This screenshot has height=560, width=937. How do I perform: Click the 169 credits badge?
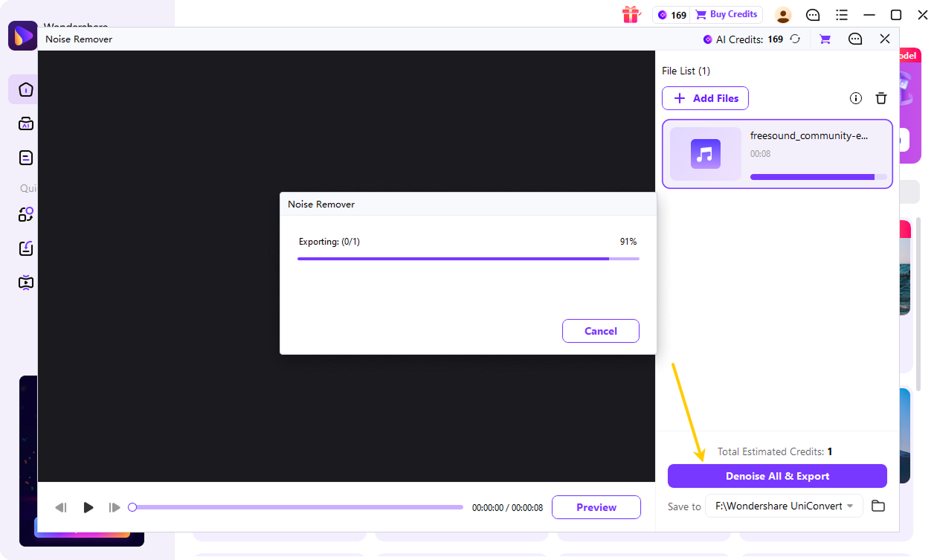click(x=672, y=15)
